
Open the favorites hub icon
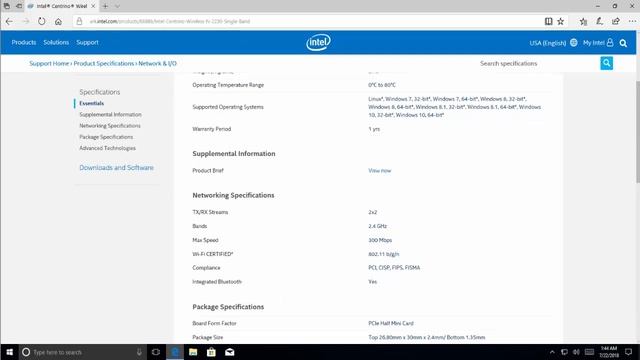583,21
